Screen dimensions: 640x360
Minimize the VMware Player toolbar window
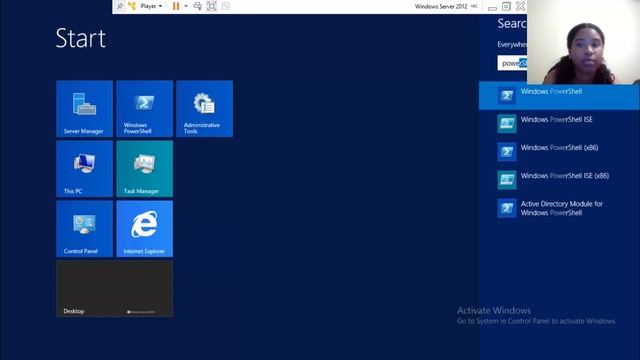click(492, 7)
